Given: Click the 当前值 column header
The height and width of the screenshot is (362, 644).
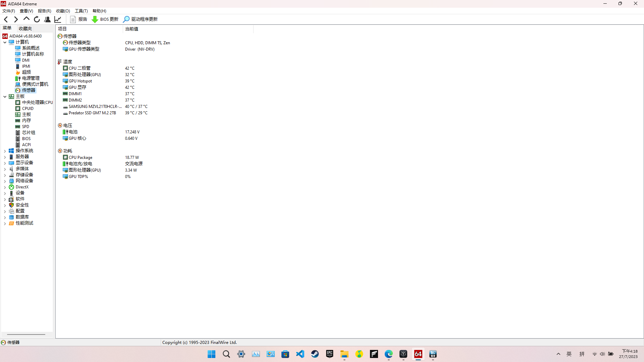Looking at the screenshot, I should coord(188,29).
